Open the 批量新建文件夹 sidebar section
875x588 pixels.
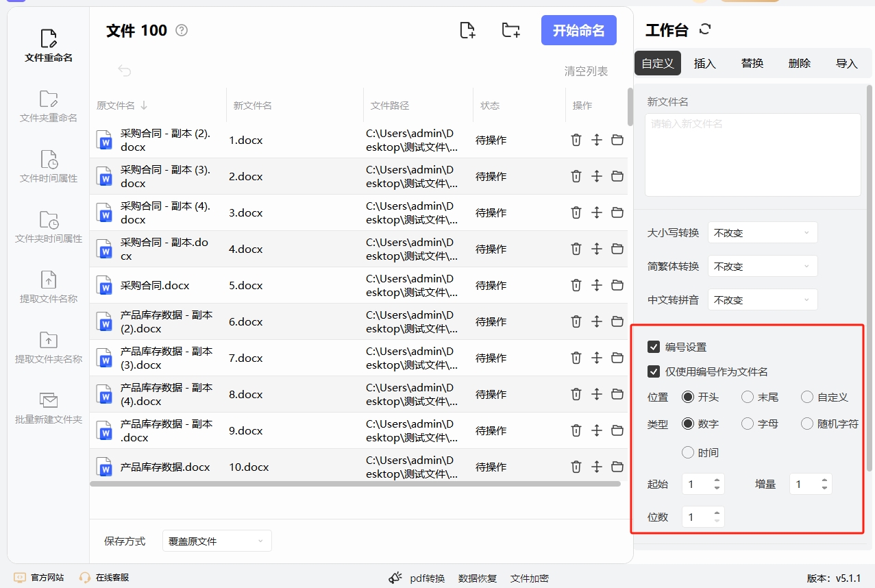(x=49, y=408)
